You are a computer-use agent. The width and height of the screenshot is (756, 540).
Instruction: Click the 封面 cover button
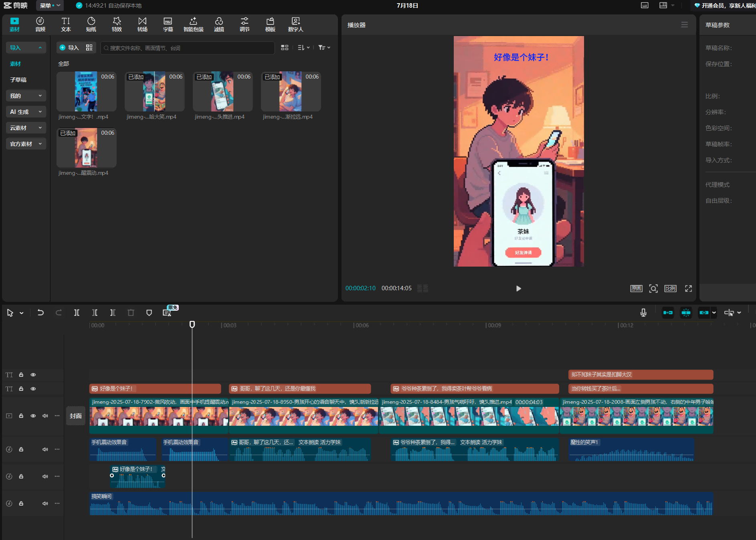click(x=76, y=416)
